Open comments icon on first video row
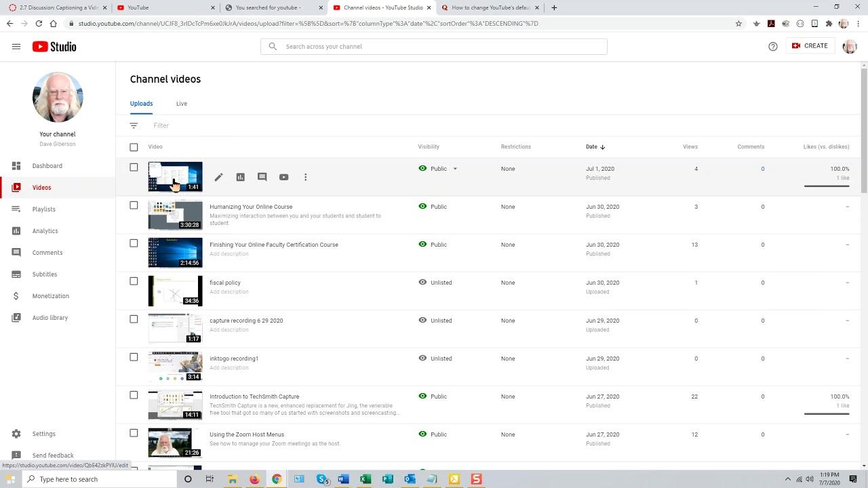The image size is (868, 488). pyautogui.click(x=262, y=177)
